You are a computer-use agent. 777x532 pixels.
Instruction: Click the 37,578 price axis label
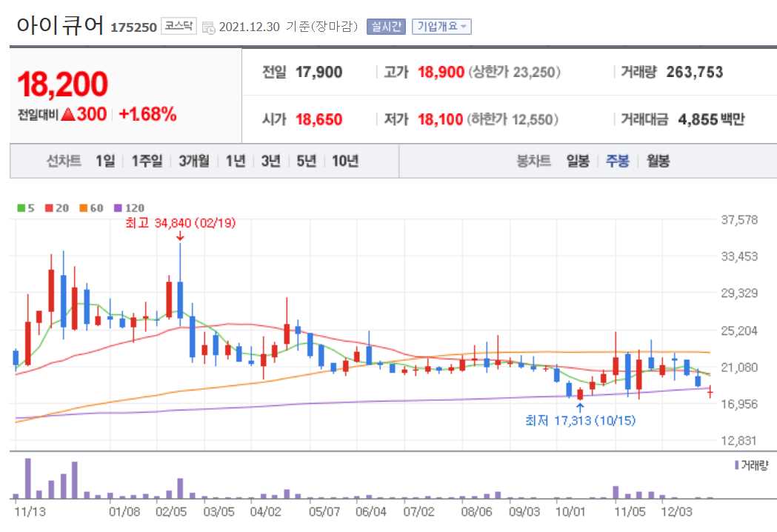pos(739,219)
